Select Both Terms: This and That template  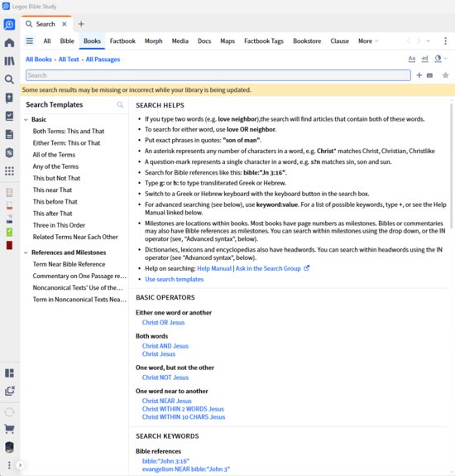tap(69, 131)
